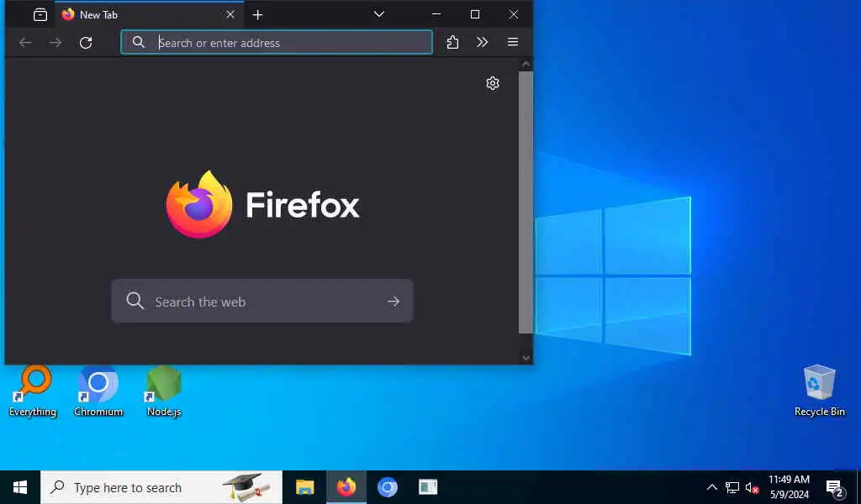
Task: Focus the Search or enter address bar
Action: [276, 42]
